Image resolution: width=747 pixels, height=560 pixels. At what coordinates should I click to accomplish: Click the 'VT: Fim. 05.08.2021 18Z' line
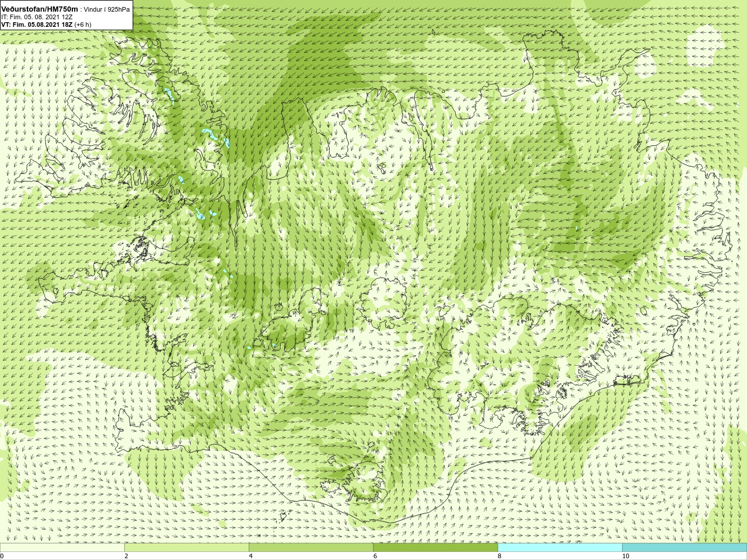point(37,24)
